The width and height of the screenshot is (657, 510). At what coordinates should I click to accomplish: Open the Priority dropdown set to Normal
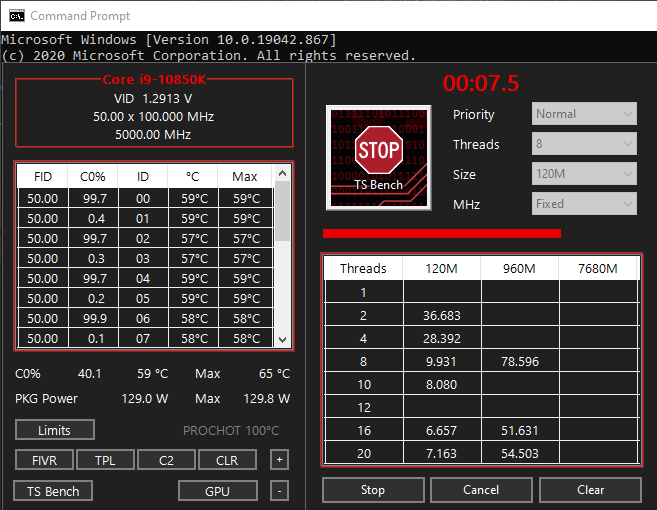pos(584,114)
